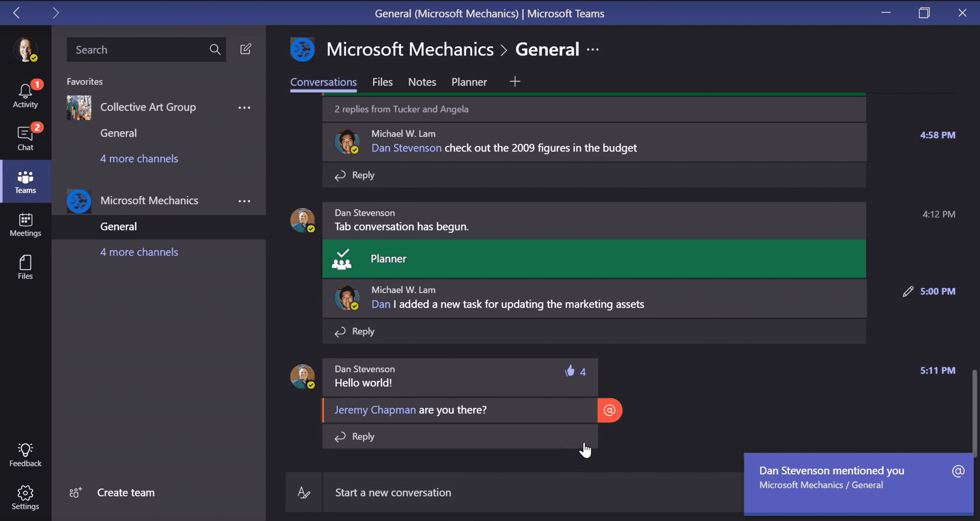Screen dimensions: 980x521
Task: Click the 4:12 PM timestamp
Action: coord(938,214)
